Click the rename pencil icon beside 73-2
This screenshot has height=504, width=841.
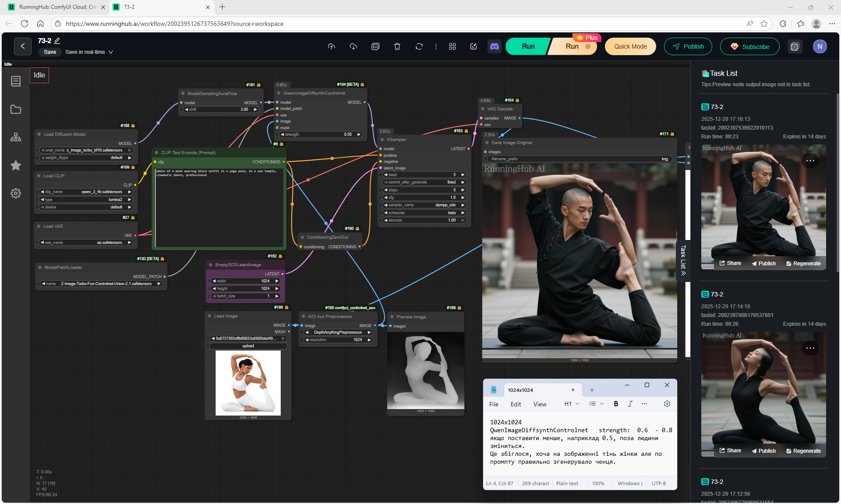coord(57,41)
